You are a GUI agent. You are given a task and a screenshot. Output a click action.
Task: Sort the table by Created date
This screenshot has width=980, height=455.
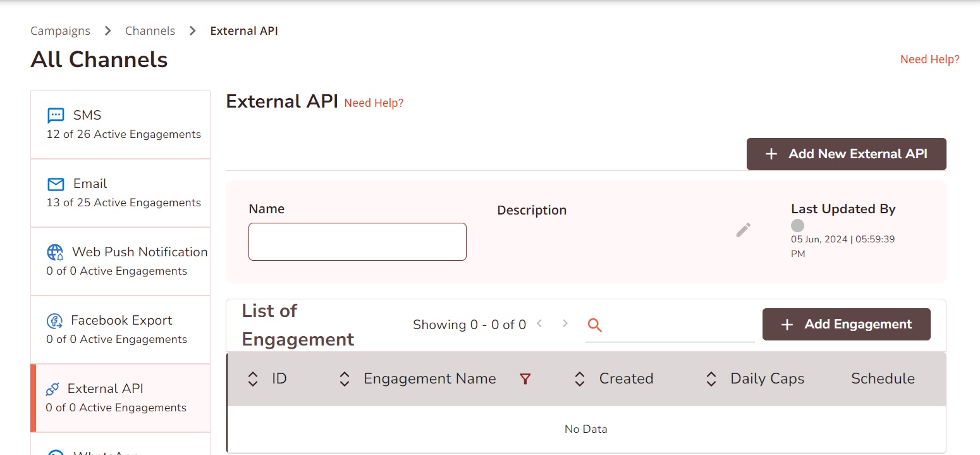(580, 379)
